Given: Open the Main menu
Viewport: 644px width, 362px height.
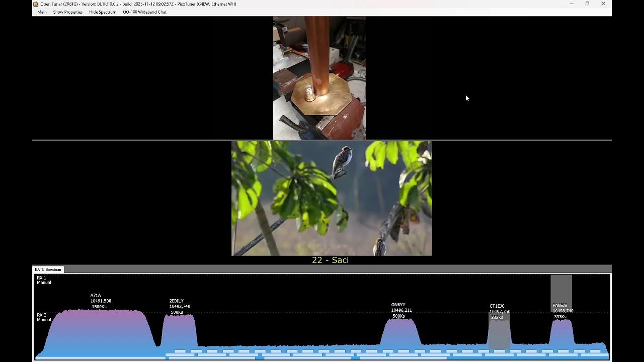Looking at the screenshot, I should point(42,12).
